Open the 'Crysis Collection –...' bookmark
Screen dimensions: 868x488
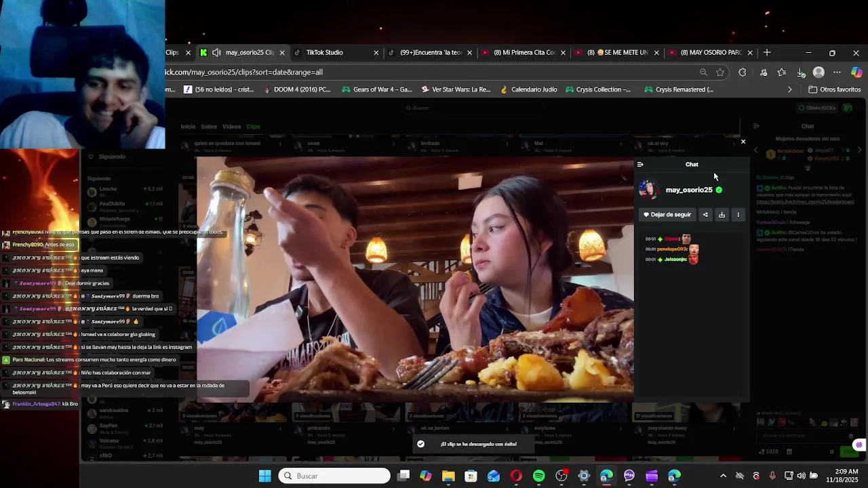tap(598, 89)
